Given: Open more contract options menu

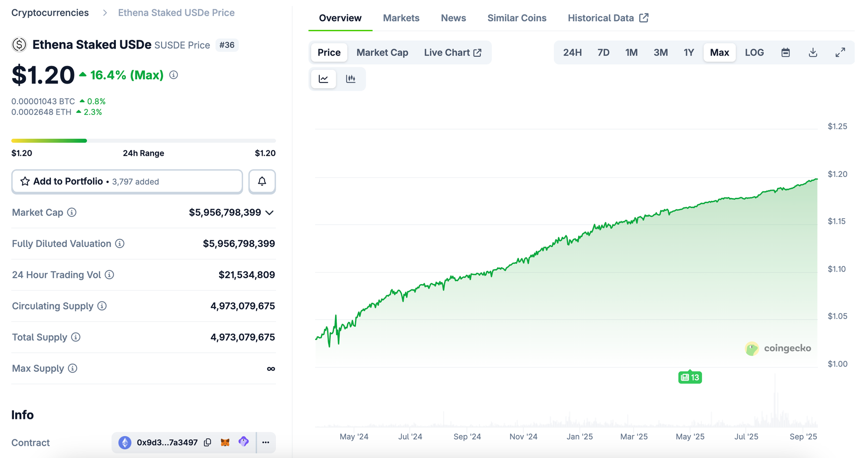Looking at the screenshot, I should tap(266, 442).
